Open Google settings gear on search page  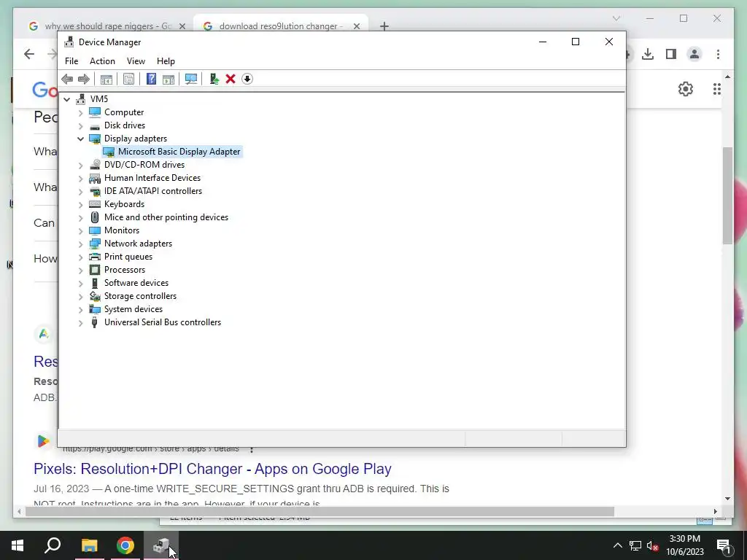click(686, 89)
